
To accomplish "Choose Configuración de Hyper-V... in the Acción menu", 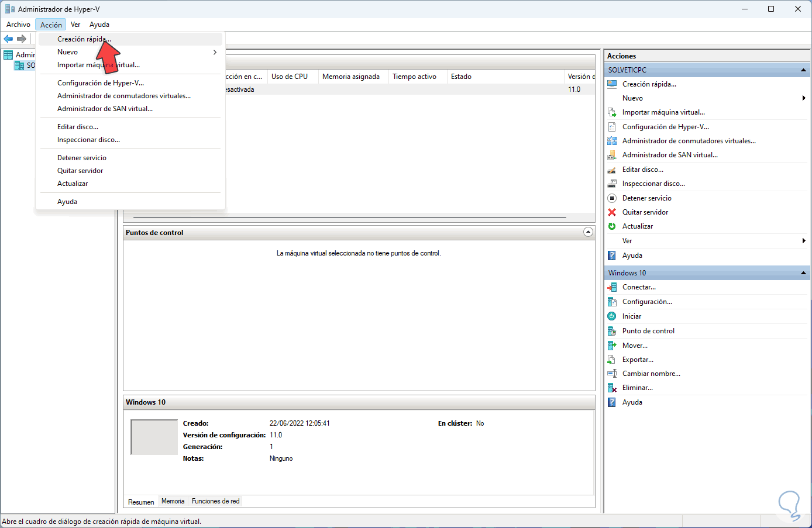I will click(130, 83).
